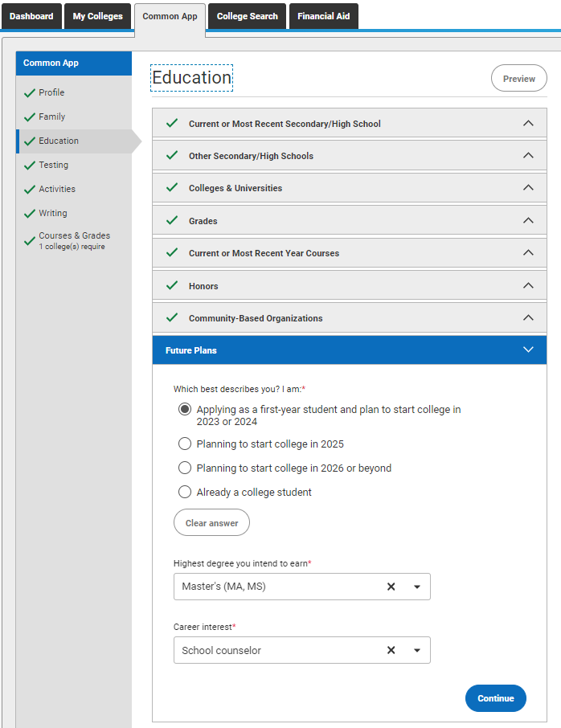Clear the Master's degree selection with X icon

tap(391, 587)
